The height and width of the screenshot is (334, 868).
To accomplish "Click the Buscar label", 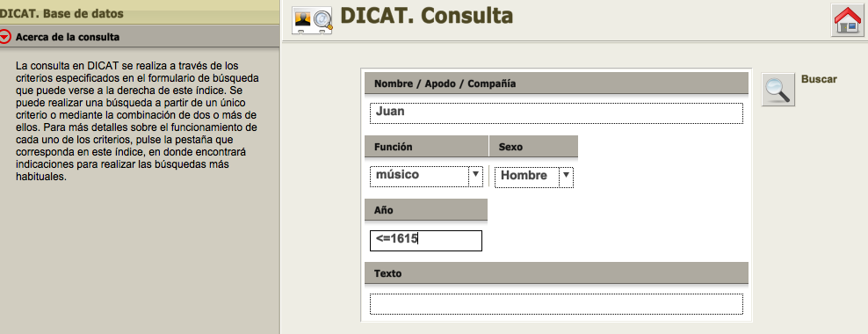I will pos(819,79).
